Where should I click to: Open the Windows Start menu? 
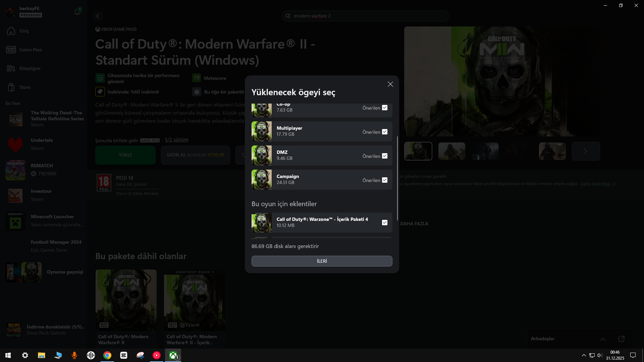click(8, 355)
